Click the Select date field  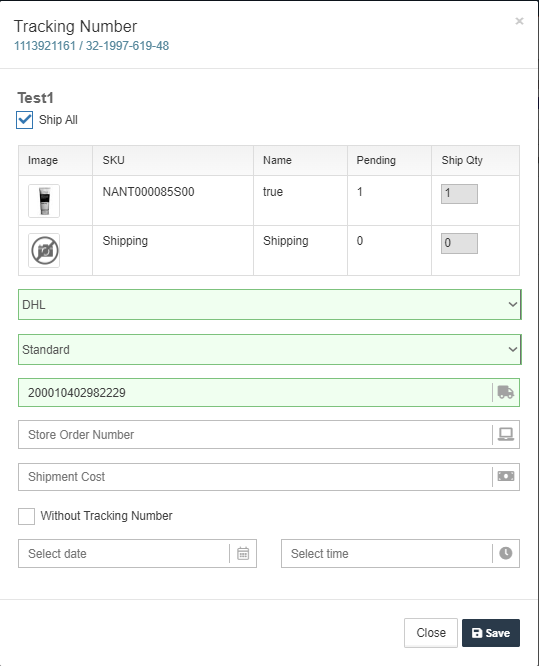[x=124, y=553]
